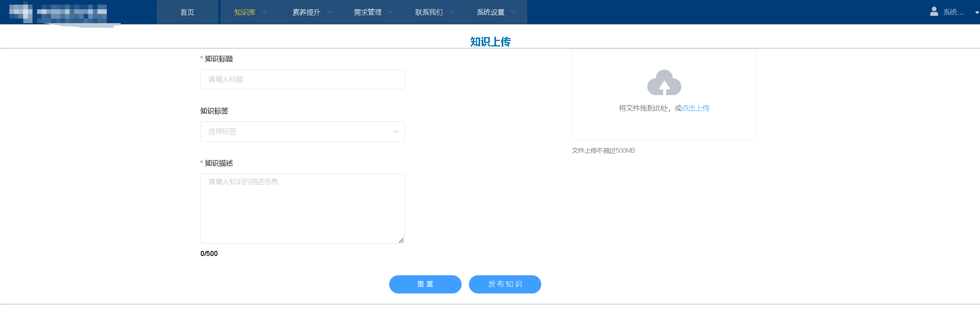
Task: Open the 选择标签 dropdown
Action: tap(302, 131)
